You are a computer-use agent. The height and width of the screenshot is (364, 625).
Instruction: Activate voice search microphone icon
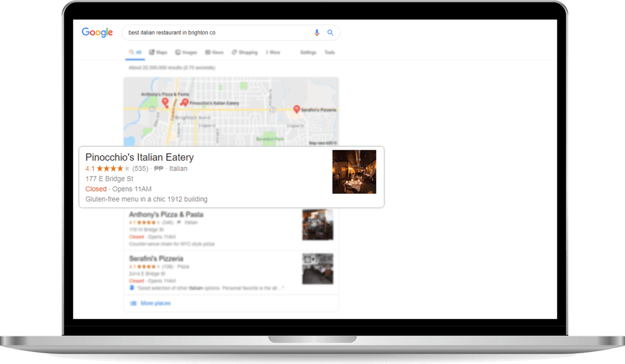pyautogui.click(x=317, y=33)
